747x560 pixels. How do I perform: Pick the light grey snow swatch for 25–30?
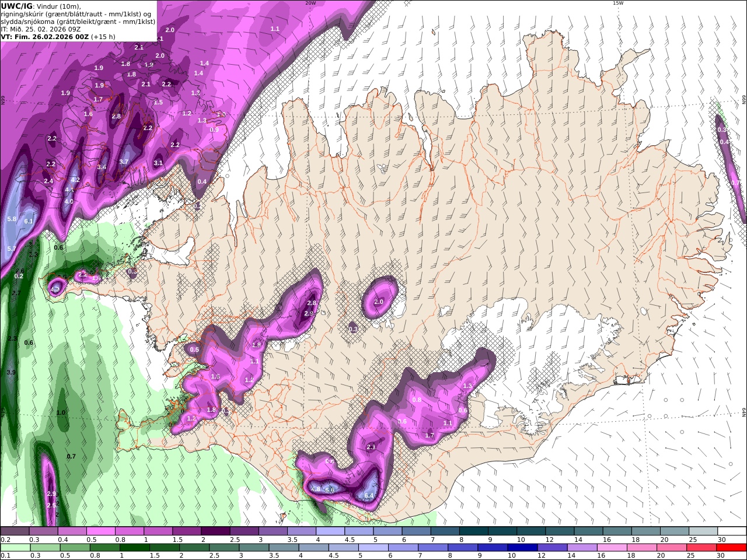pos(704,531)
